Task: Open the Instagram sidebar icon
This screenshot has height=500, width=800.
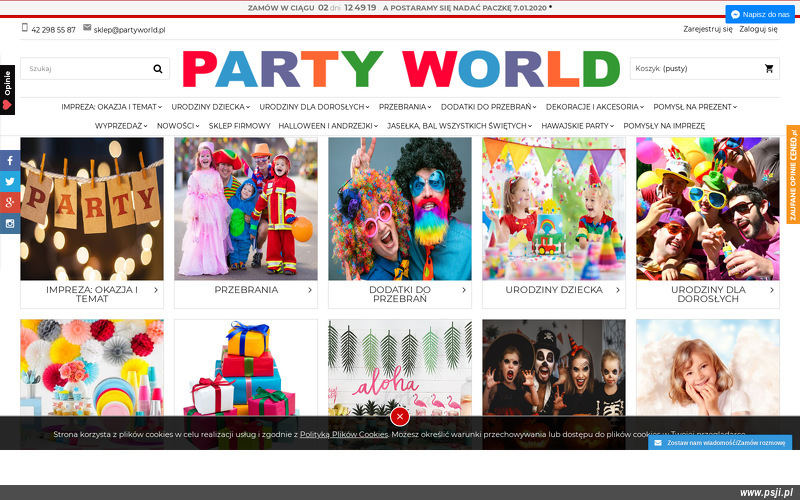Action: coord(10,223)
